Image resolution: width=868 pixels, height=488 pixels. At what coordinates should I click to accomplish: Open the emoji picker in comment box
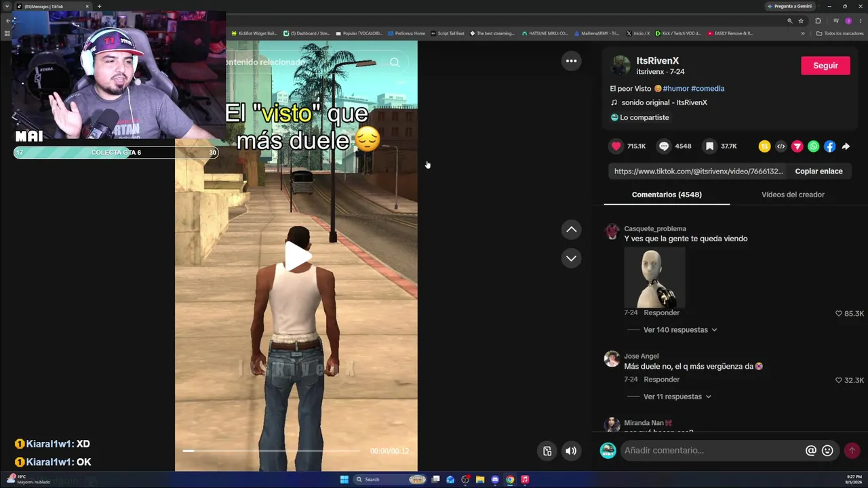tap(827, 451)
